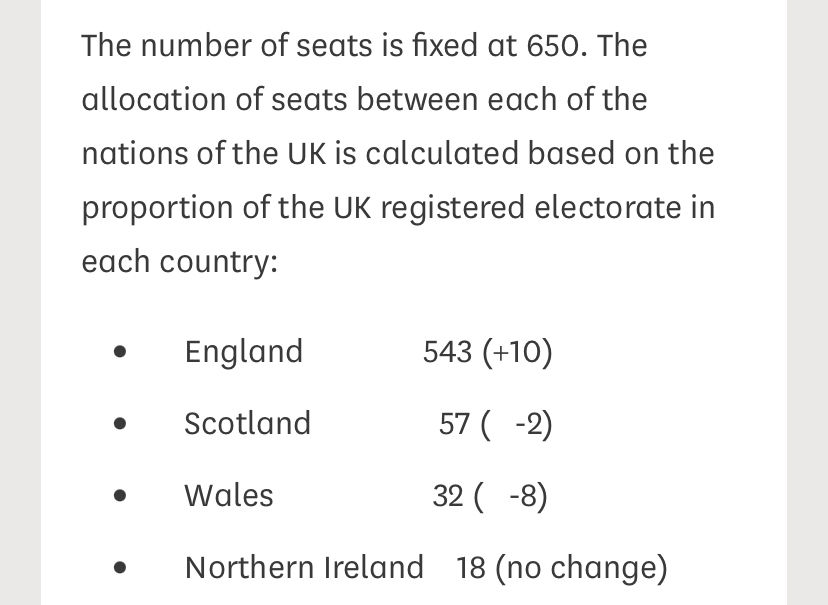Click the word 'nations' in the paragraph

pyautogui.click(x=135, y=154)
